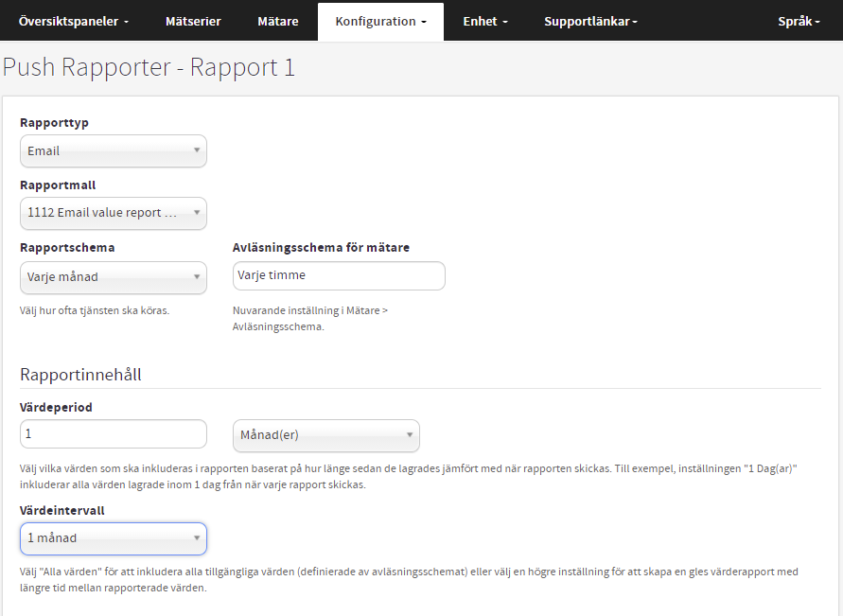Image resolution: width=843 pixels, height=616 pixels.
Task: Expand the Supportlänkar menu
Action: coord(590,21)
